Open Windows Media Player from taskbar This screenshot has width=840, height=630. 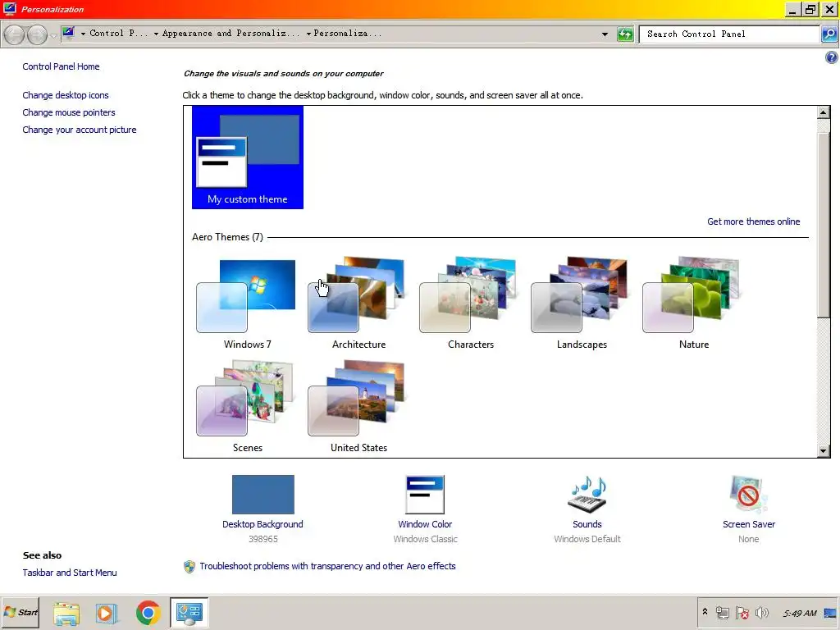(107, 613)
